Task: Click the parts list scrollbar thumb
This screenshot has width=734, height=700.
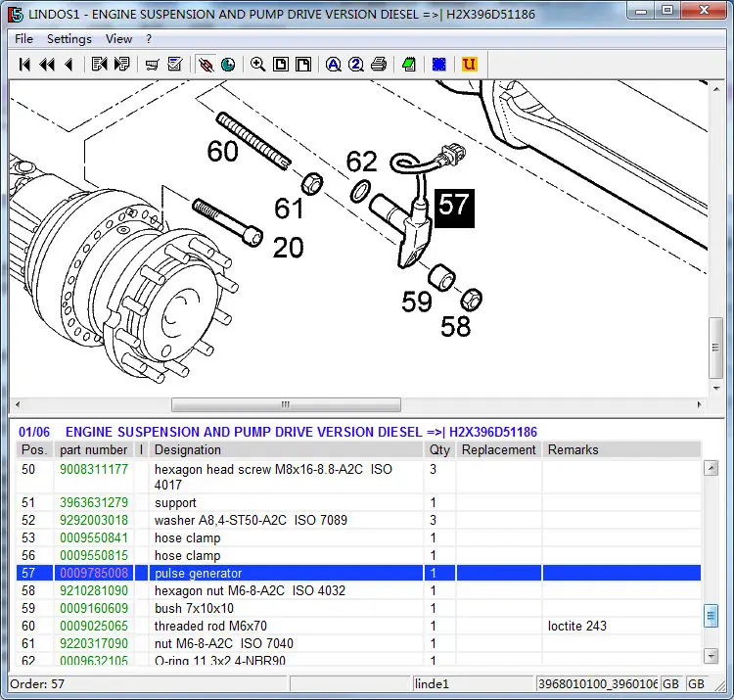Action: (x=711, y=616)
